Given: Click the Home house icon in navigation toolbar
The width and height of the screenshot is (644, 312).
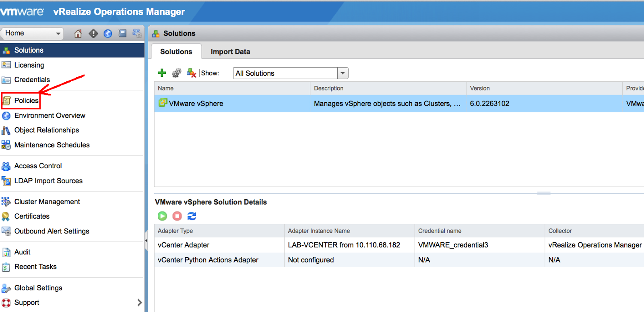Looking at the screenshot, I should pyautogui.click(x=78, y=33).
